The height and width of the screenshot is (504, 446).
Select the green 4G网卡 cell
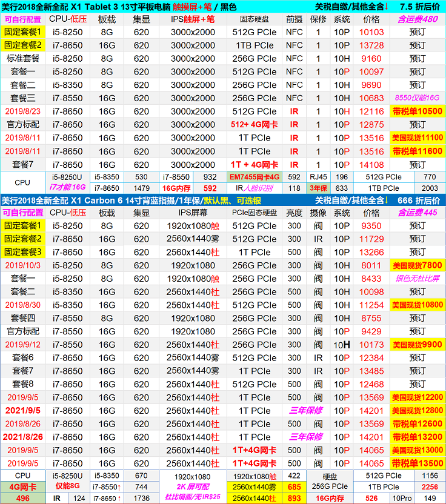(23, 486)
